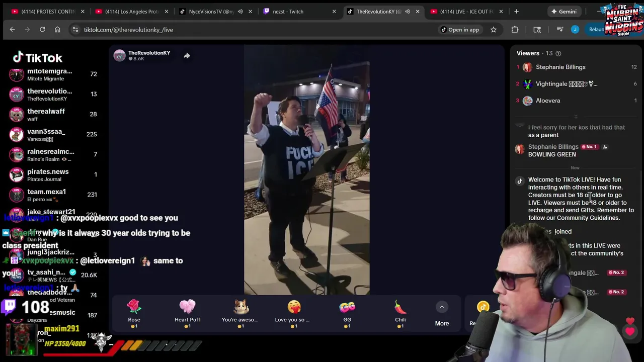Image resolution: width=644 pixels, height=362 pixels.
Task: Send the Love you so much gift
Action: pos(293,314)
